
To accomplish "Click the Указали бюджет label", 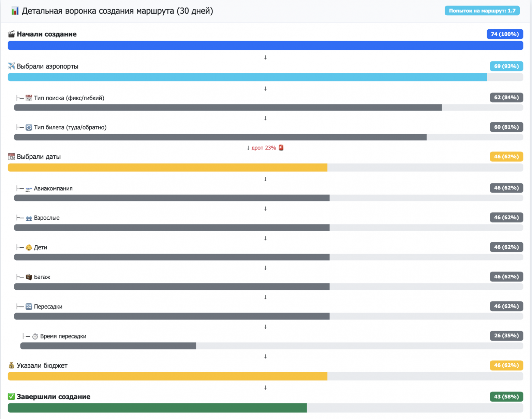I will click(42, 366).
